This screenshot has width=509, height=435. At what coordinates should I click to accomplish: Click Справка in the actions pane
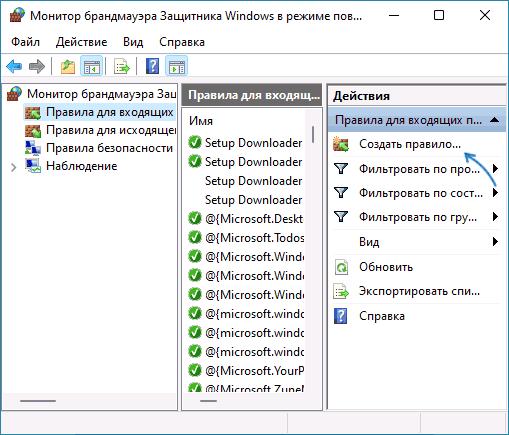point(382,316)
